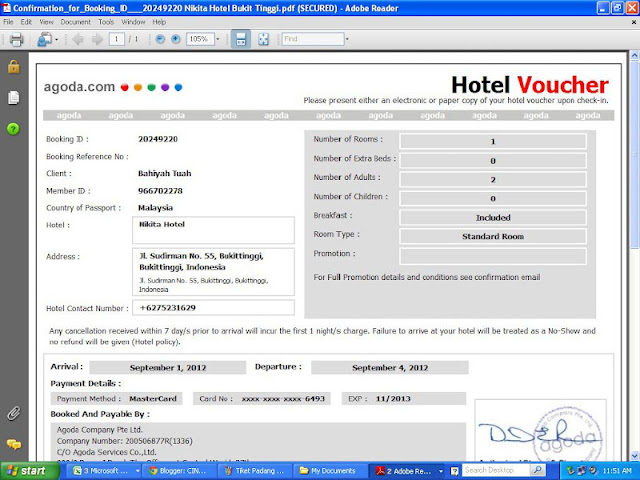
Task: Open the Attachments paperclip panel
Action: click(13, 413)
